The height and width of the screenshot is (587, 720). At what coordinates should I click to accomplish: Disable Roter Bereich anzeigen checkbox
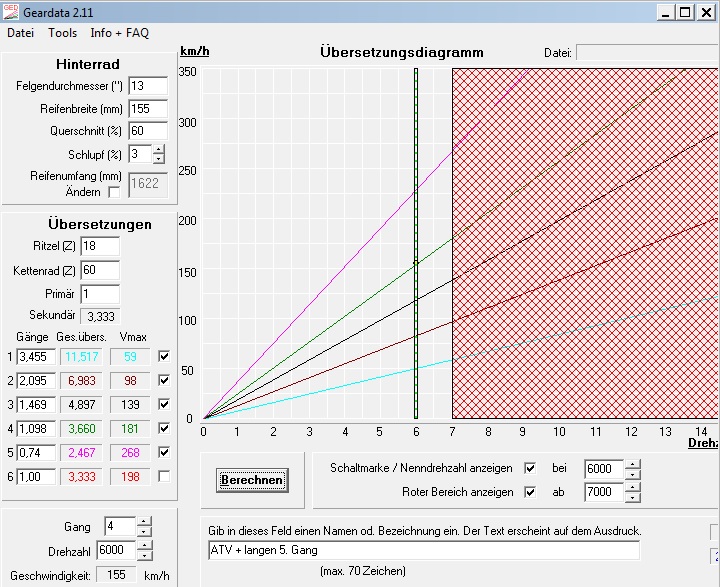[530, 492]
